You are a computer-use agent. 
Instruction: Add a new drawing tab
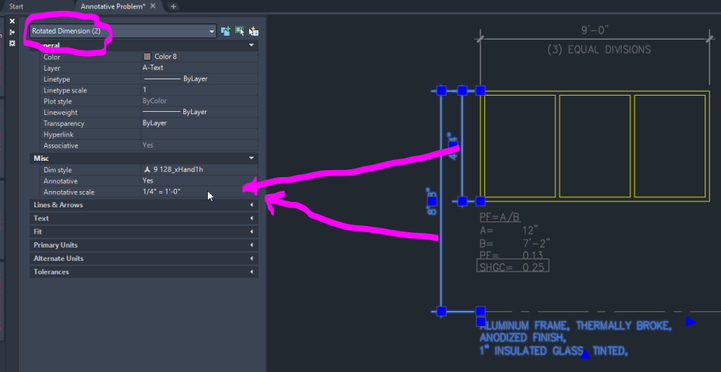173,6
